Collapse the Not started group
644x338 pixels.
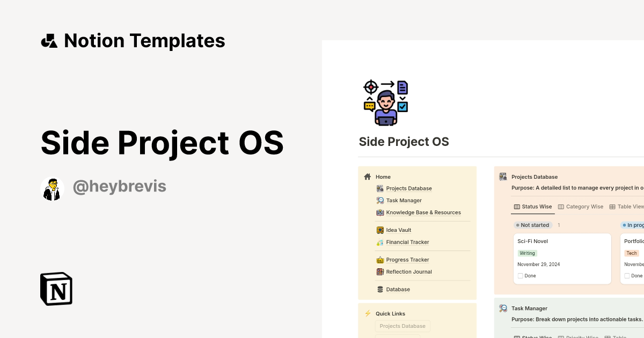click(533, 225)
